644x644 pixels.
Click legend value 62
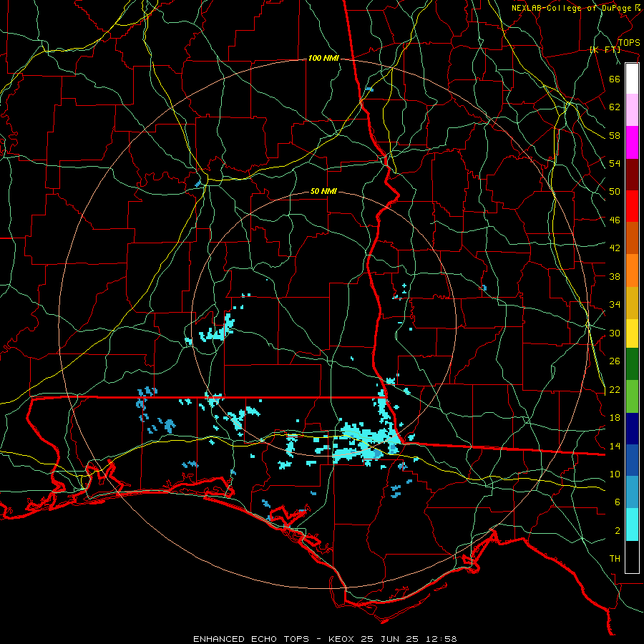pyautogui.click(x=615, y=107)
